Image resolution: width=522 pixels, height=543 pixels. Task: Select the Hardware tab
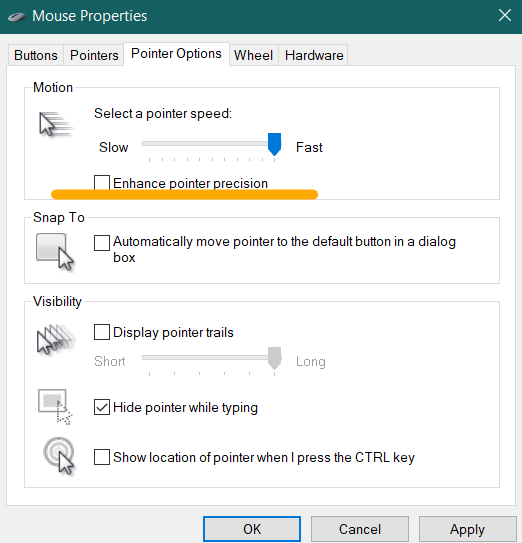point(314,55)
